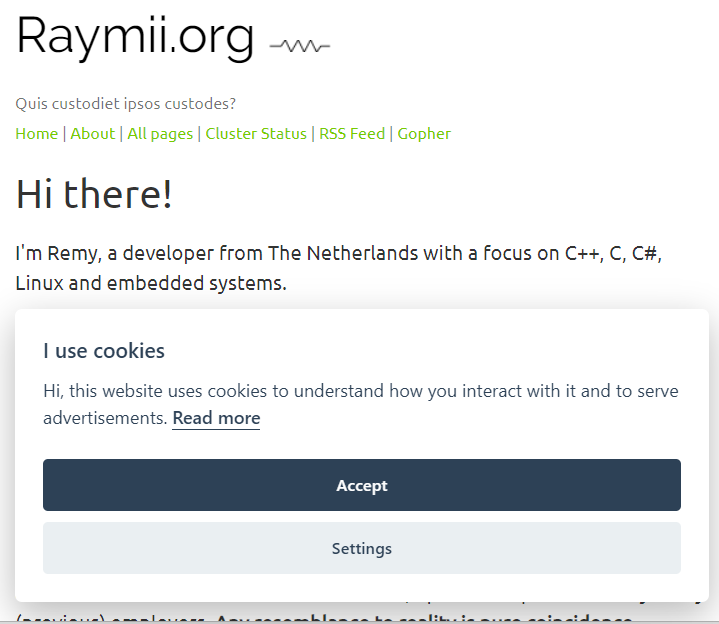Click the word "advertisements" in the cookie notice
This screenshot has width=719, height=624.
[104, 418]
